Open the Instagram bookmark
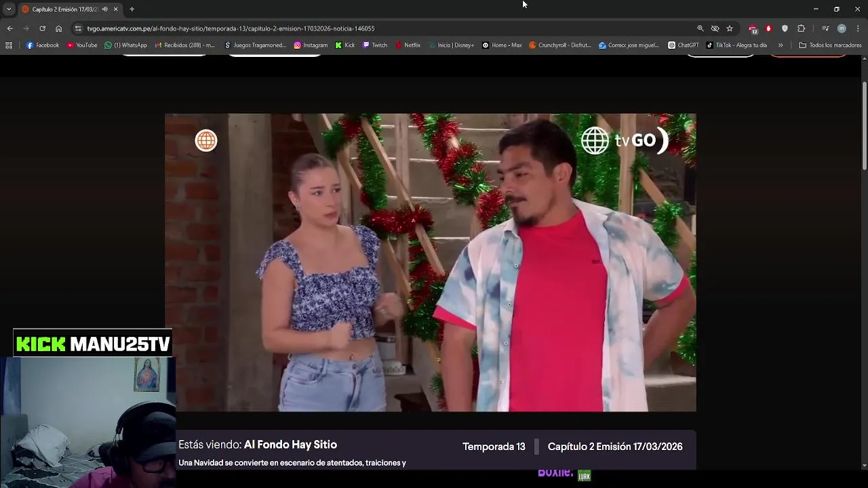The width and height of the screenshot is (868, 488). 311,45
